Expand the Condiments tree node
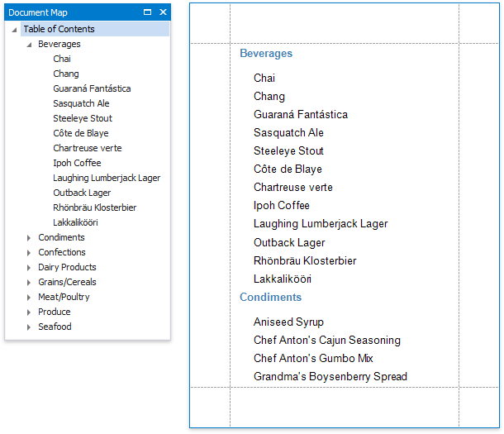Viewport: 504px width, 434px height. click(30, 238)
